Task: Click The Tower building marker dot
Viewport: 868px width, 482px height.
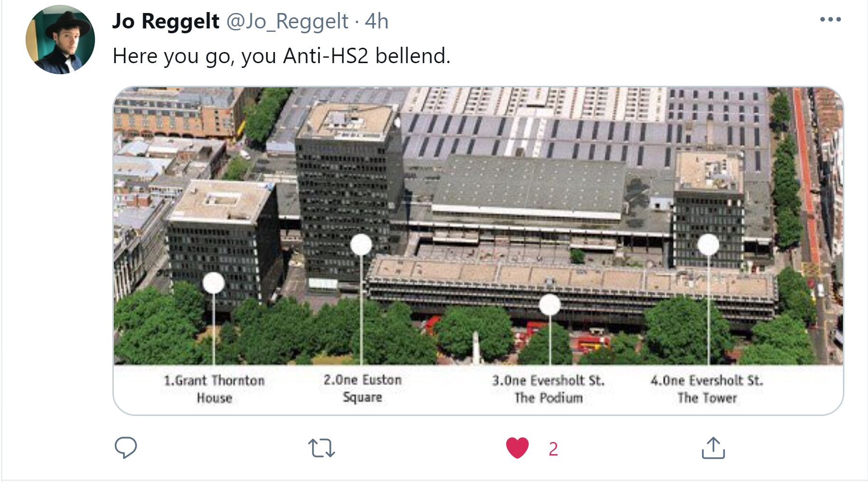Action: [708, 245]
